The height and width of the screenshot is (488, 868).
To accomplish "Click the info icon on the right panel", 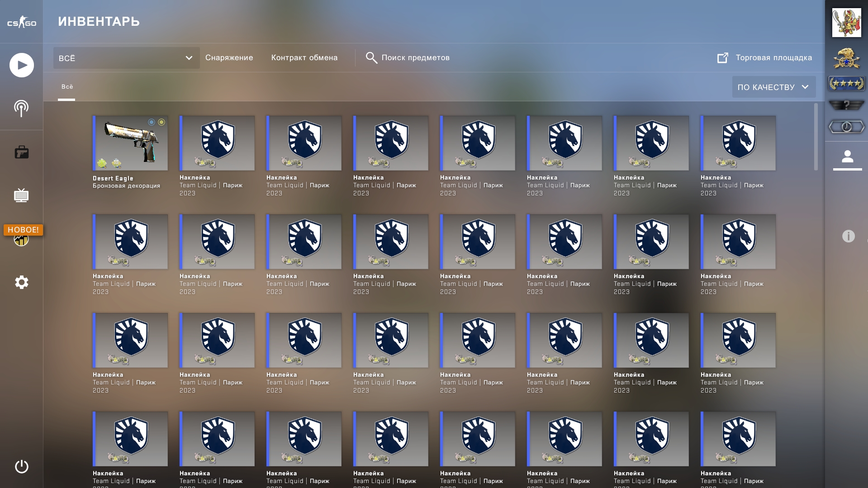I will [x=849, y=236].
